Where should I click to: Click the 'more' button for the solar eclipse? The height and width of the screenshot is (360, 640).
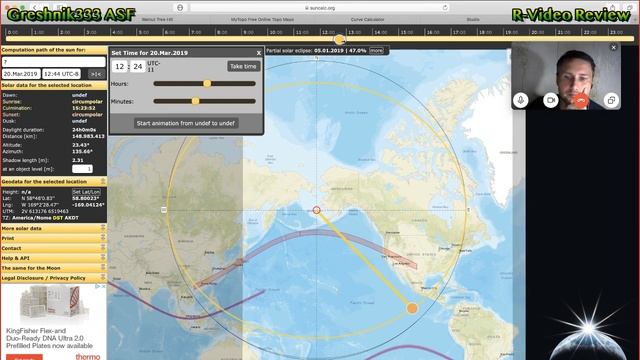click(376, 51)
